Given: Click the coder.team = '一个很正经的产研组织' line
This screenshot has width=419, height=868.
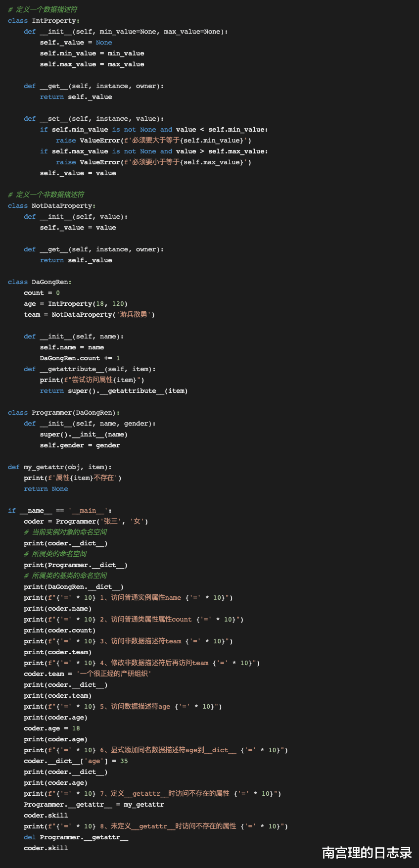Looking at the screenshot, I should tap(88, 674).
